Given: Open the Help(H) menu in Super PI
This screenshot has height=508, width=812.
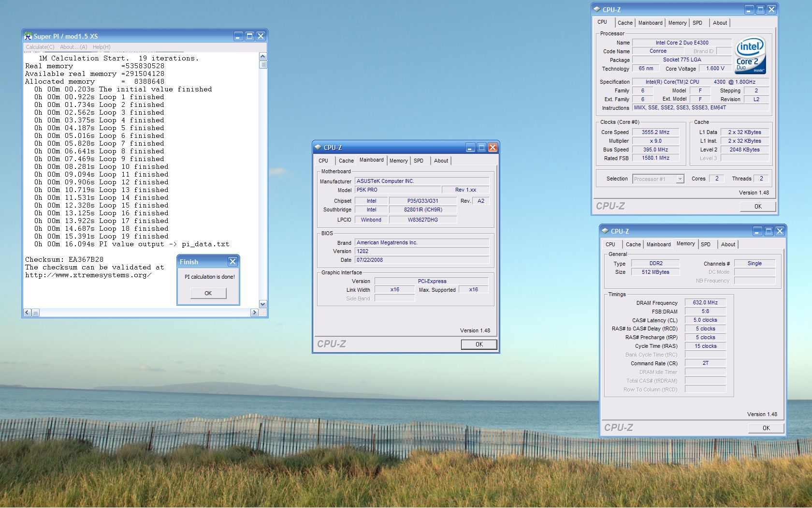Looking at the screenshot, I should coord(101,47).
